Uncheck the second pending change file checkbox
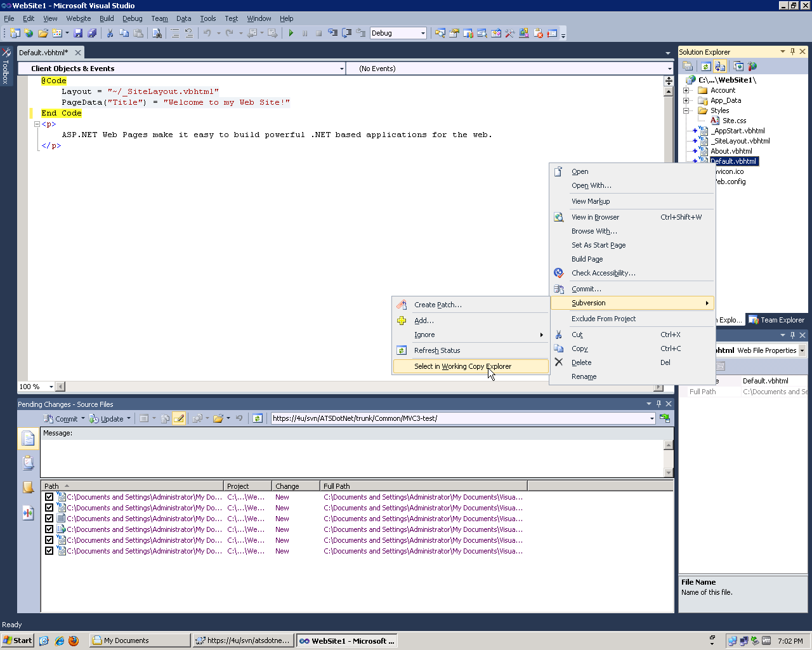 (49, 508)
